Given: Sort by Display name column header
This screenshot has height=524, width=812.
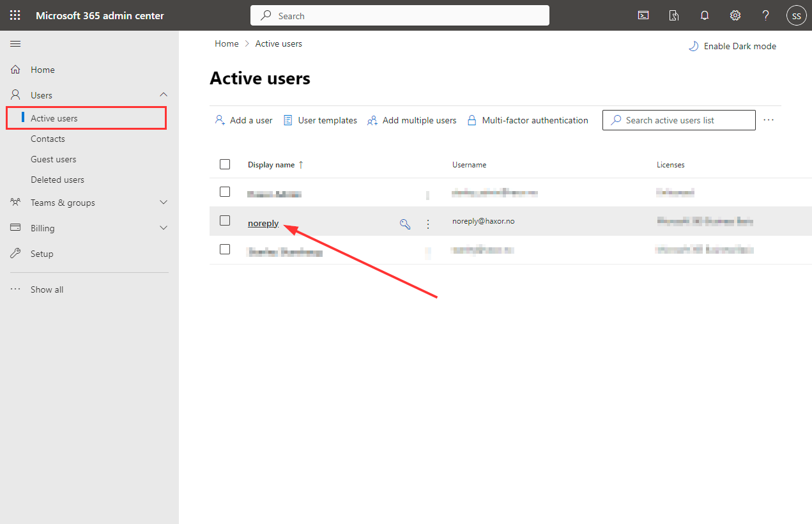Looking at the screenshot, I should 272,165.
